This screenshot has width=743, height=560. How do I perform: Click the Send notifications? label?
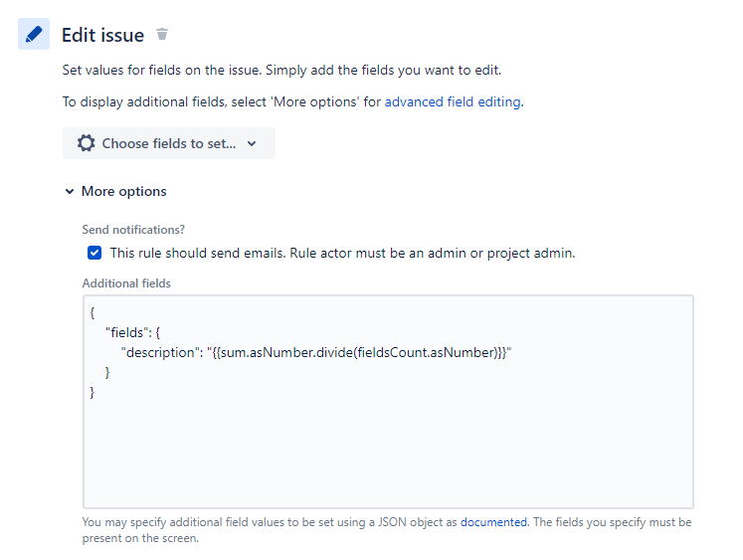tap(133, 230)
